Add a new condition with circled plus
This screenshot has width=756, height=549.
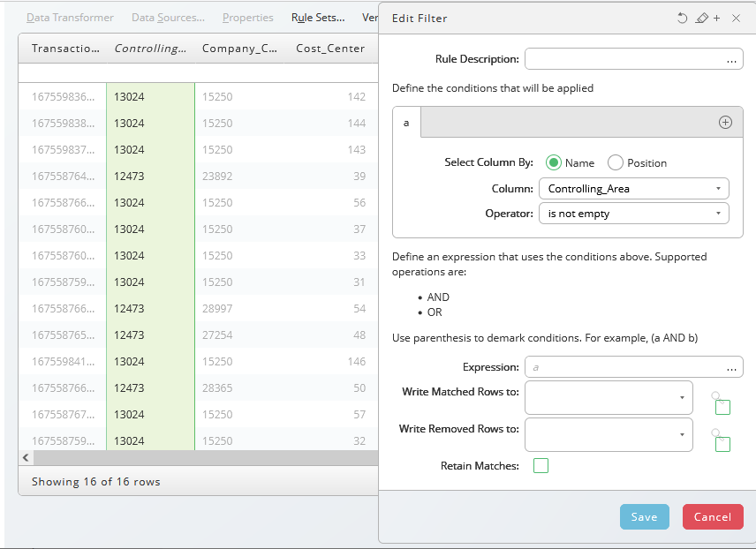725,123
